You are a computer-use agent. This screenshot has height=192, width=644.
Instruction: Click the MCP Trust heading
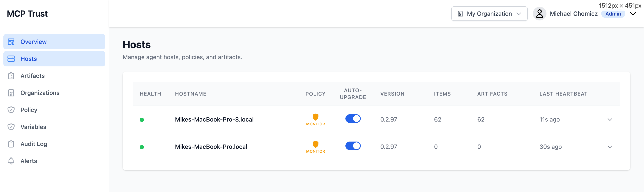27,13
